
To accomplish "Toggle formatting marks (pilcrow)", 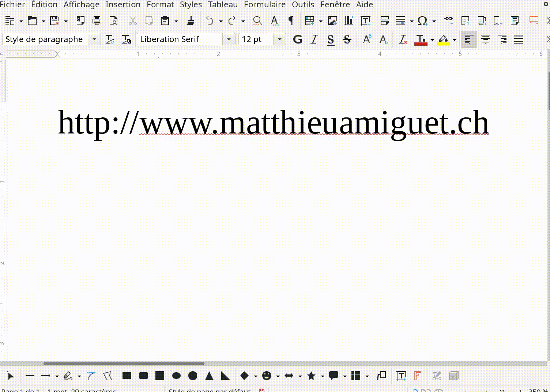I will tap(291, 20).
